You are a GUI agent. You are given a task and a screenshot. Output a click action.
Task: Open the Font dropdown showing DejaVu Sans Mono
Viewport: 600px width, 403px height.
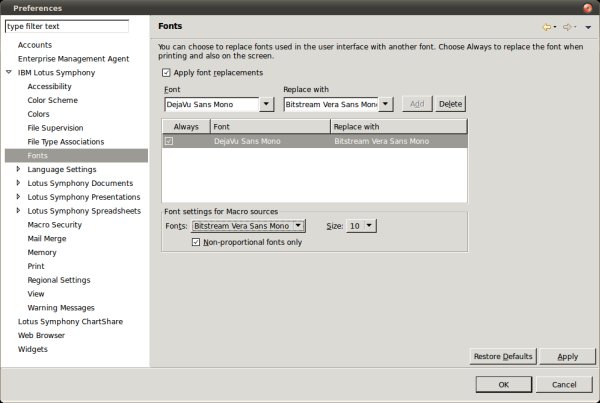[266, 104]
